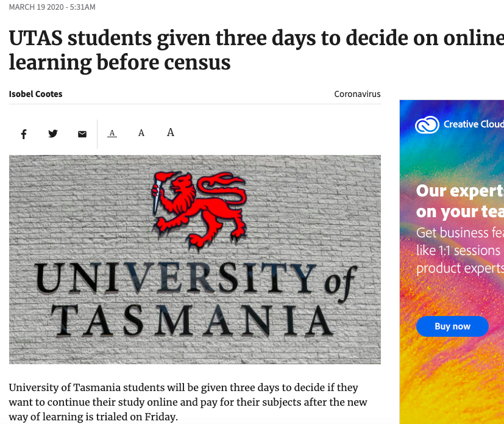
Task: Click the UTAS students article headline
Action: [x=244, y=50]
